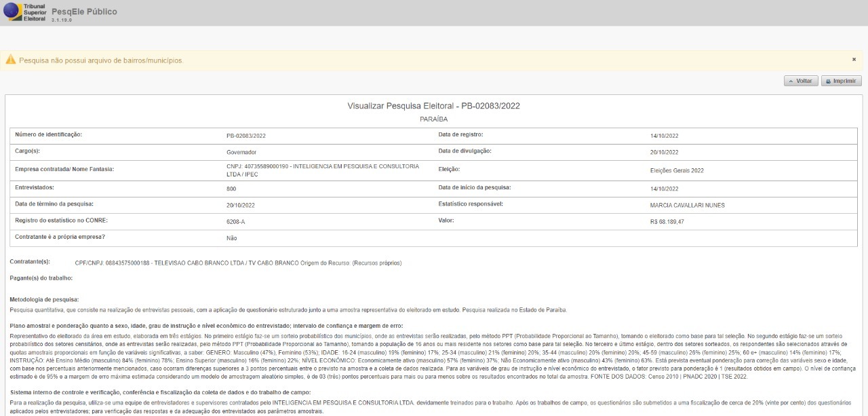Click the Data de registro value 14/10/2022

pos(665,136)
